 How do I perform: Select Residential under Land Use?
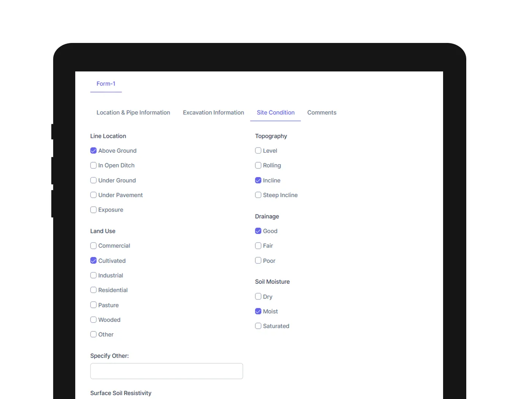coord(93,290)
